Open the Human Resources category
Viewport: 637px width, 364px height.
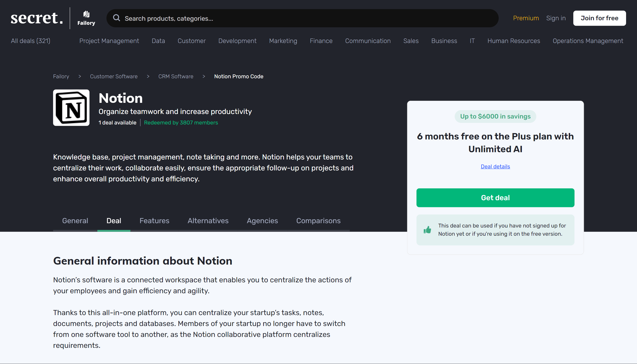coord(513,41)
